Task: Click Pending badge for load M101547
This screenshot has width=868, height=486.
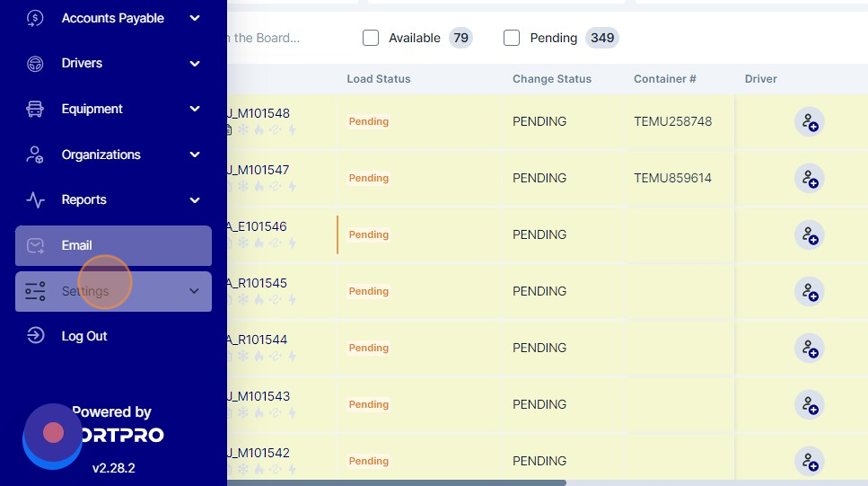Action: pos(369,178)
